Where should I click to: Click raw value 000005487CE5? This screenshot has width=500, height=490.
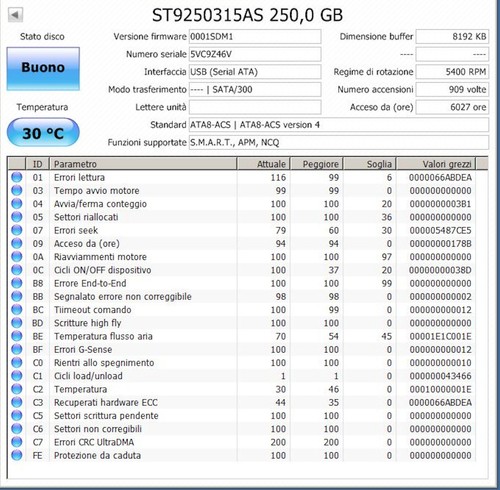(x=440, y=230)
